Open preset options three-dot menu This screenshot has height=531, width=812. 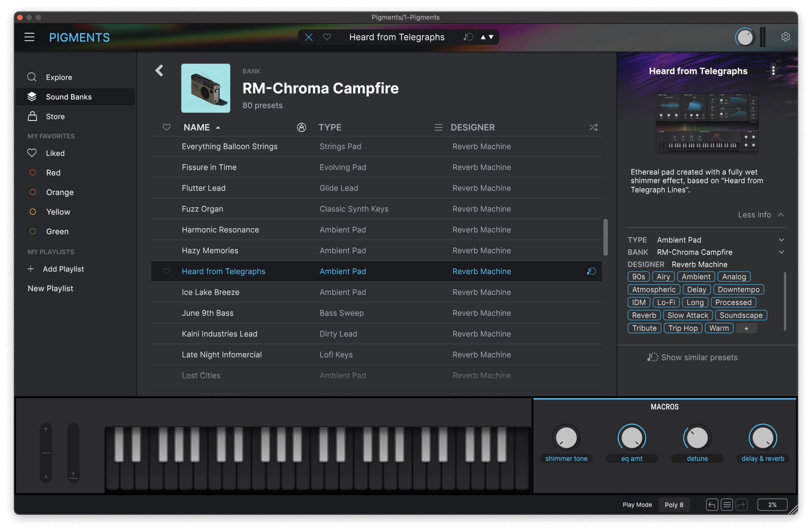773,71
